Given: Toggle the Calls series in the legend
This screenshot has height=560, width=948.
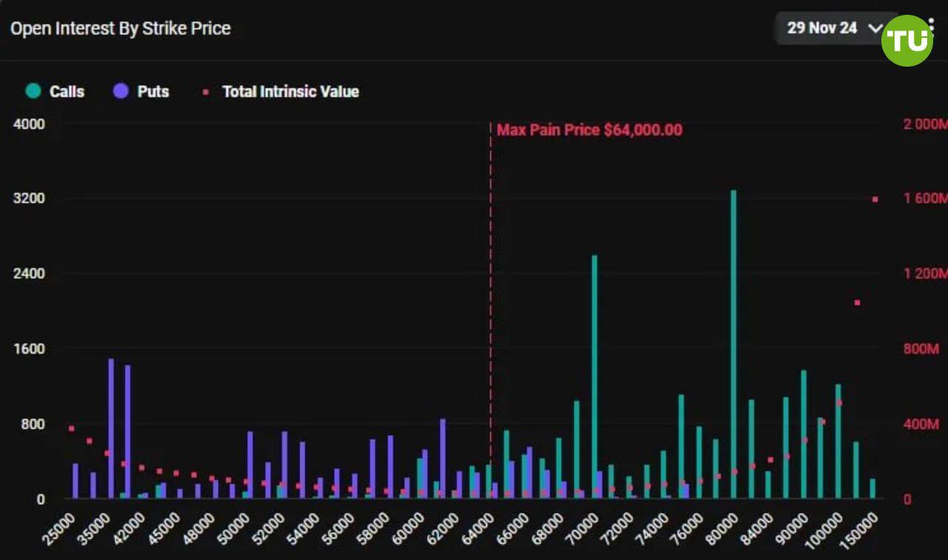Looking at the screenshot, I should tap(55, 92).
